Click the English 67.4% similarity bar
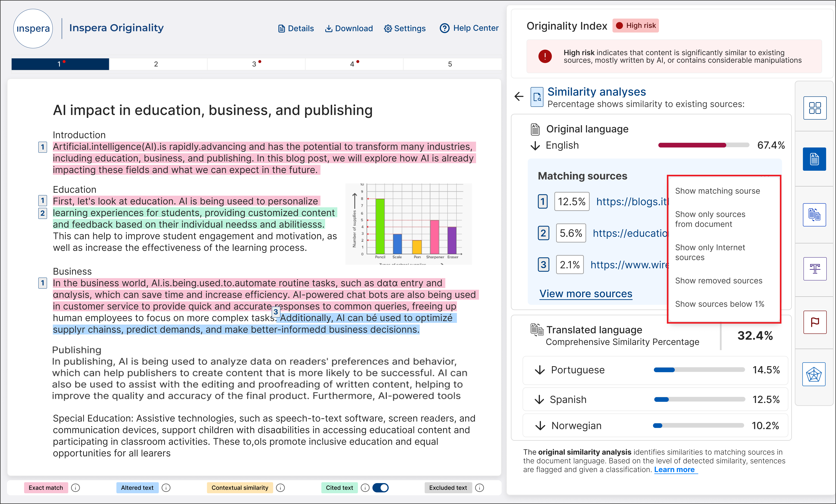Screen dimensions: 836x504 pos(704,145)
